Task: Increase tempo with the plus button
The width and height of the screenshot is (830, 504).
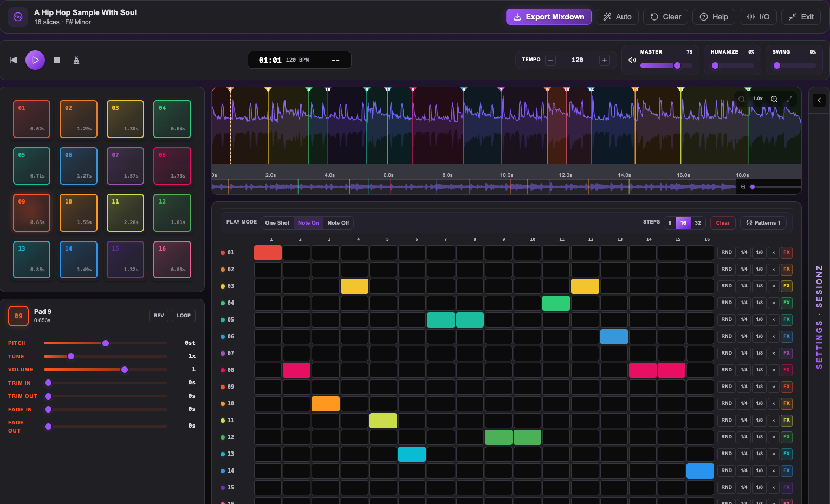Action: 605,60
